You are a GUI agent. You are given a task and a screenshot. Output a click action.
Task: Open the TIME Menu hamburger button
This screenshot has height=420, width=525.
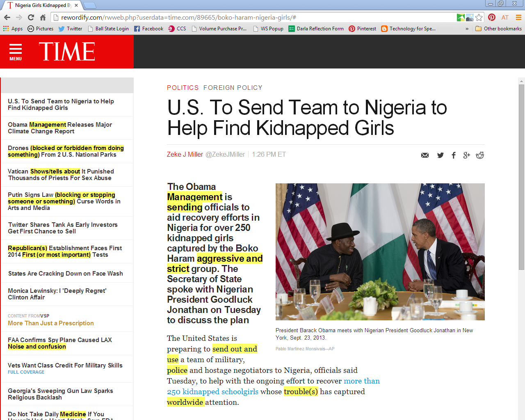tap(16, 52)
